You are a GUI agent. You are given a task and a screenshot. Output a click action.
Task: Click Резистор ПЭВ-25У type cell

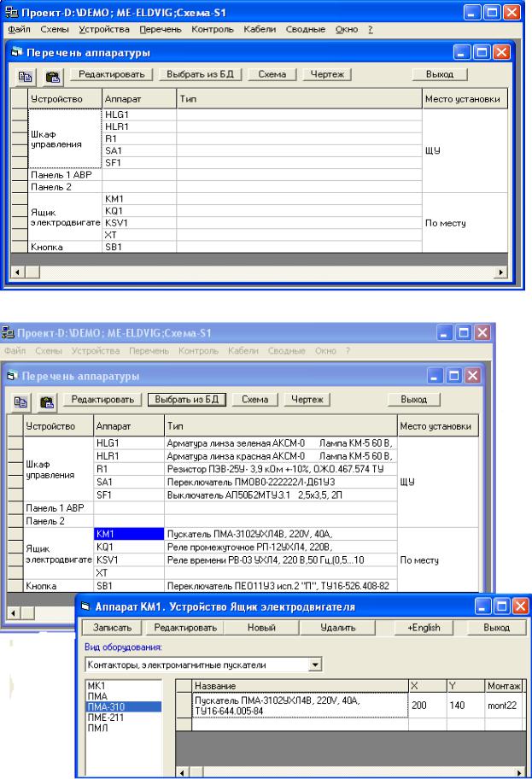tap(280, 468)
